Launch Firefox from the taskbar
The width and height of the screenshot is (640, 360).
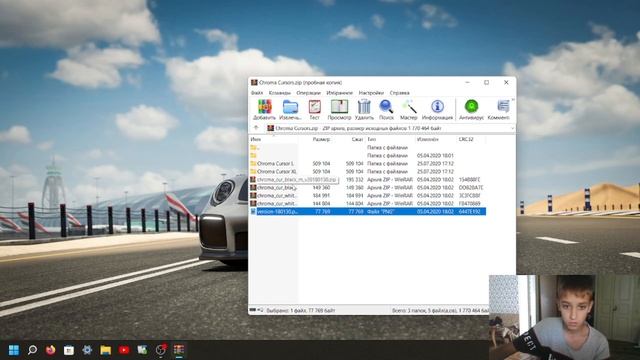pyautogui.click(x=51, y=350)
